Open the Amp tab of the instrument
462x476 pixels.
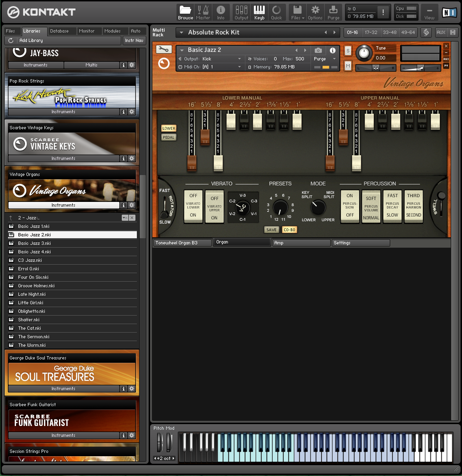tap(301, 243)
